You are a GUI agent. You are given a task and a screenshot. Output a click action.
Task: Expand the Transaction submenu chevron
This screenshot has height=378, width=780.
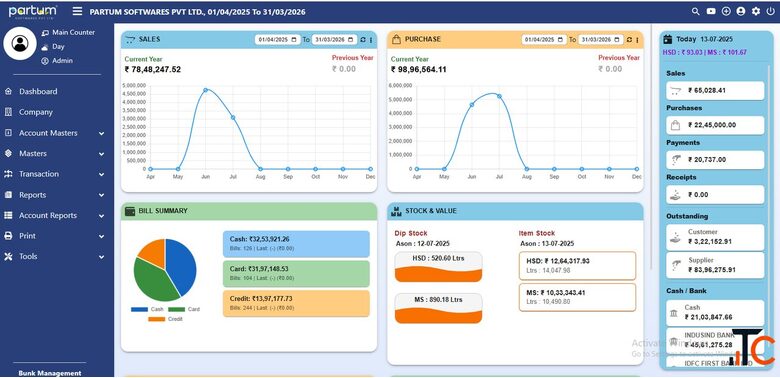101,175
